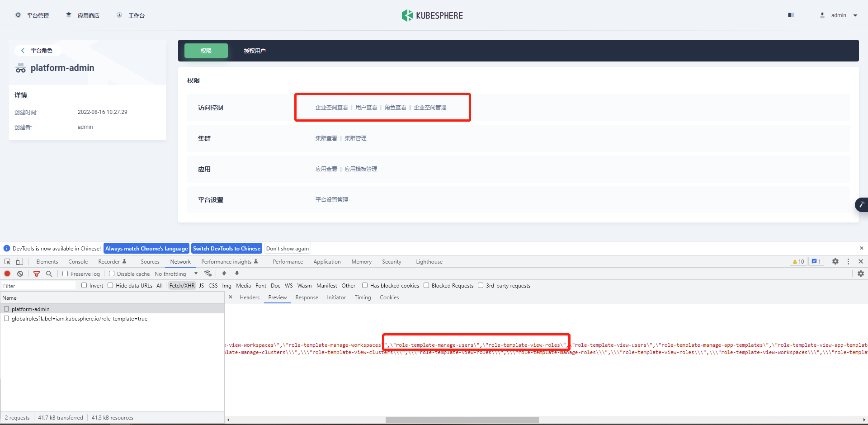Export HAR with the download icon
This screenshot has height=425, width=868.
[x=236, y=274]
